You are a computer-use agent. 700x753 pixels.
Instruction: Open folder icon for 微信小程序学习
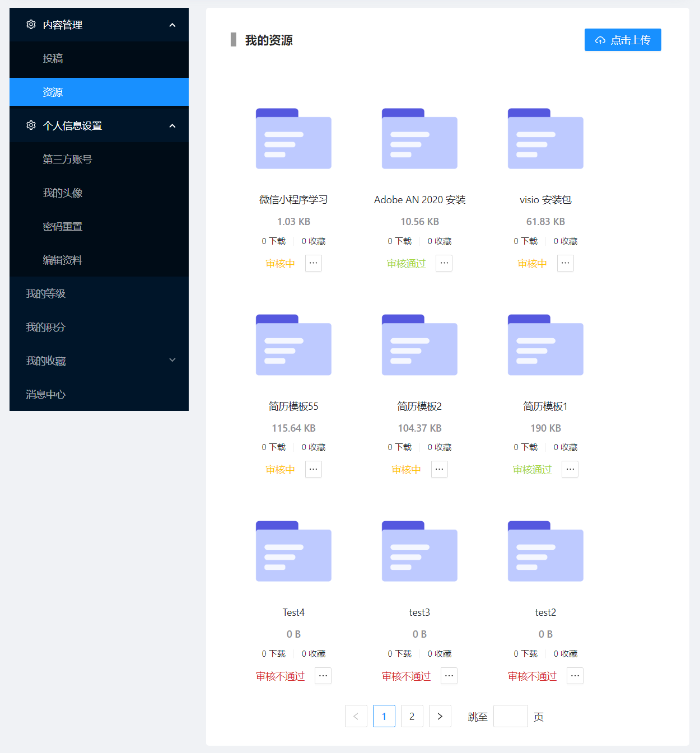coord(293,138)
